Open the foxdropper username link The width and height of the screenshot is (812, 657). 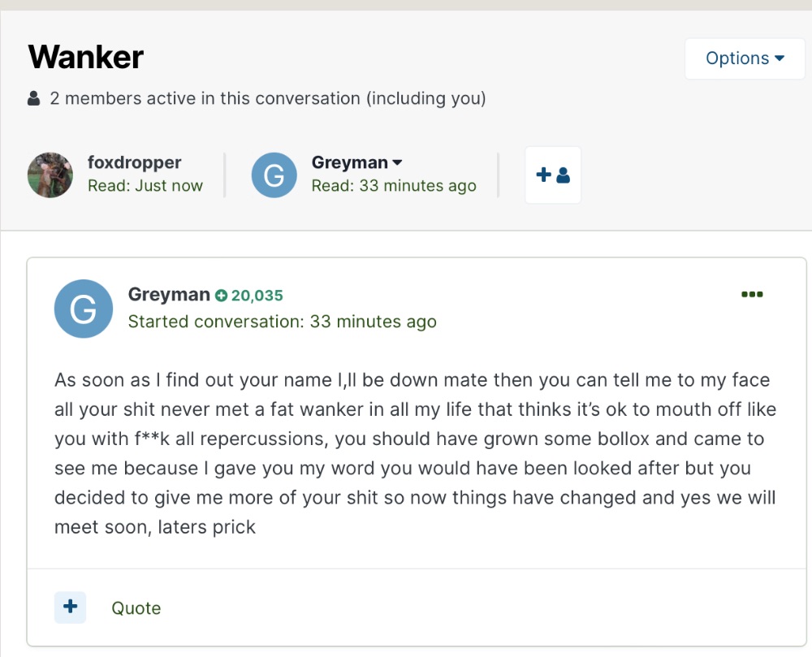[134, 162]
